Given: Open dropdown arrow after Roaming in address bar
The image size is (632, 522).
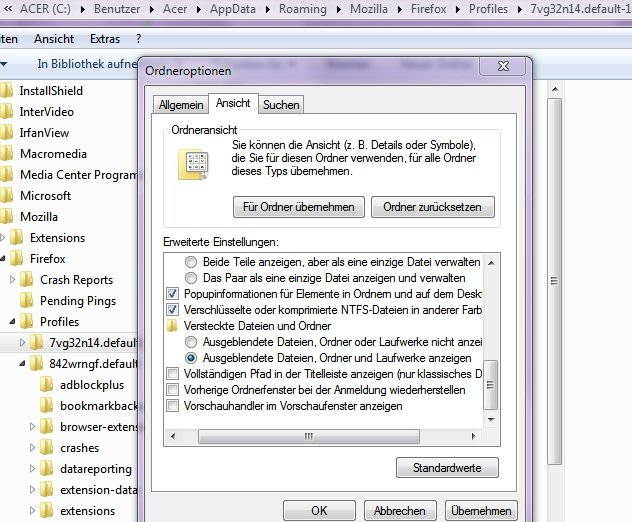Looking at the screenshot, I should 339,9.
